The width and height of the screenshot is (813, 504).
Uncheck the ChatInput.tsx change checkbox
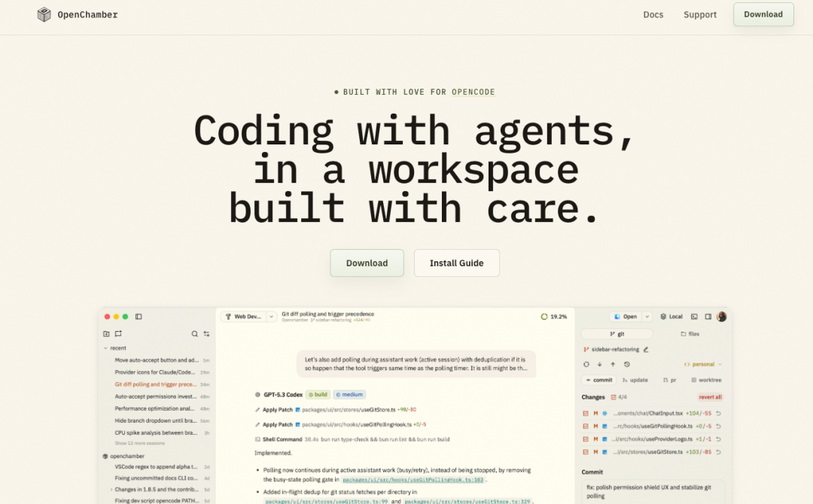point(586,413)
